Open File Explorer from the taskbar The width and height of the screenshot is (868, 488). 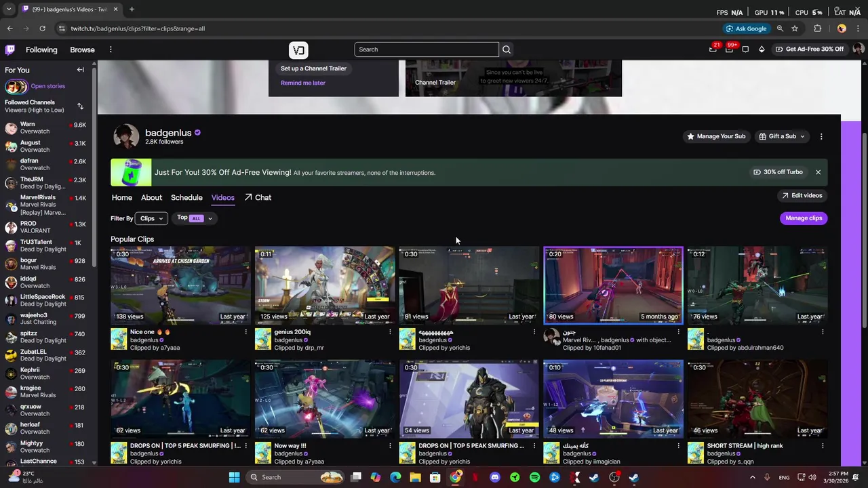(x=415, y=477)
